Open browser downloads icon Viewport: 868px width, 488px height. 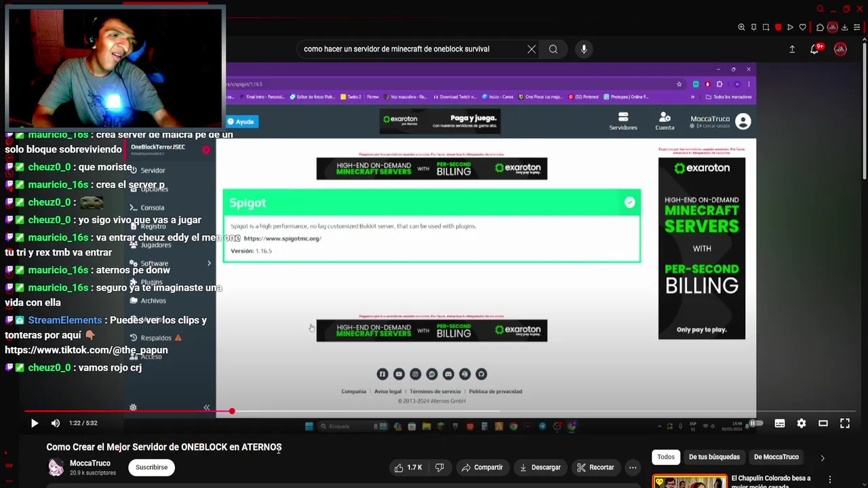click(x=845, y=27)
